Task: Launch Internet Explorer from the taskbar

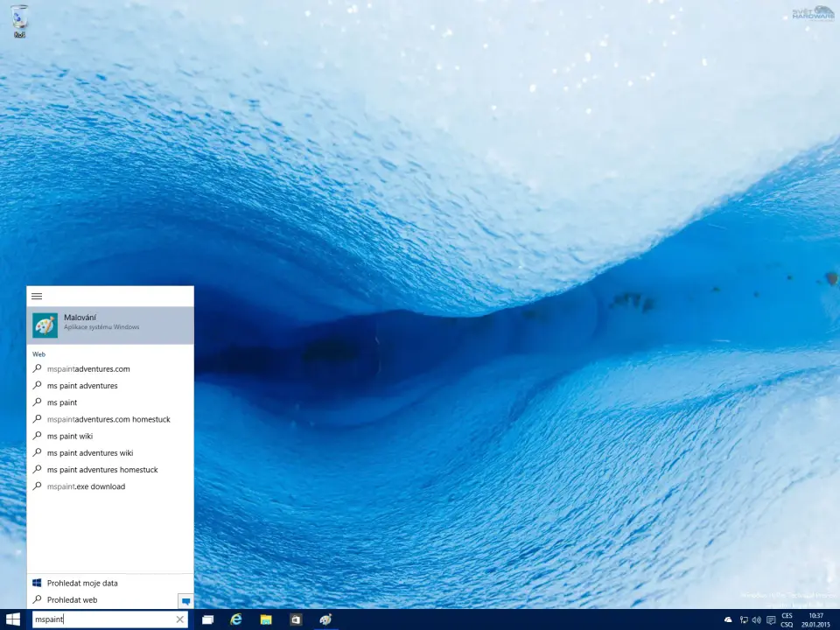Action: click(x=236, y=619)
